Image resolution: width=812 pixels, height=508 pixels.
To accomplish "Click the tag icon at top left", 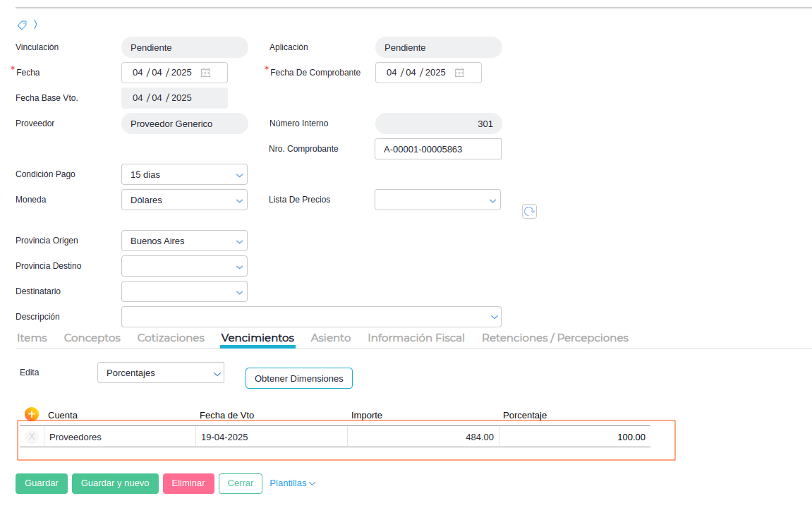I will tap(22, 25).
